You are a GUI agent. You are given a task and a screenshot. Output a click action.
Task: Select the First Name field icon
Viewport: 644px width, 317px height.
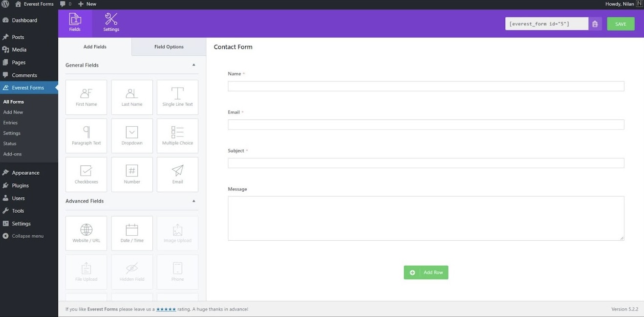(x=86, y=96)
